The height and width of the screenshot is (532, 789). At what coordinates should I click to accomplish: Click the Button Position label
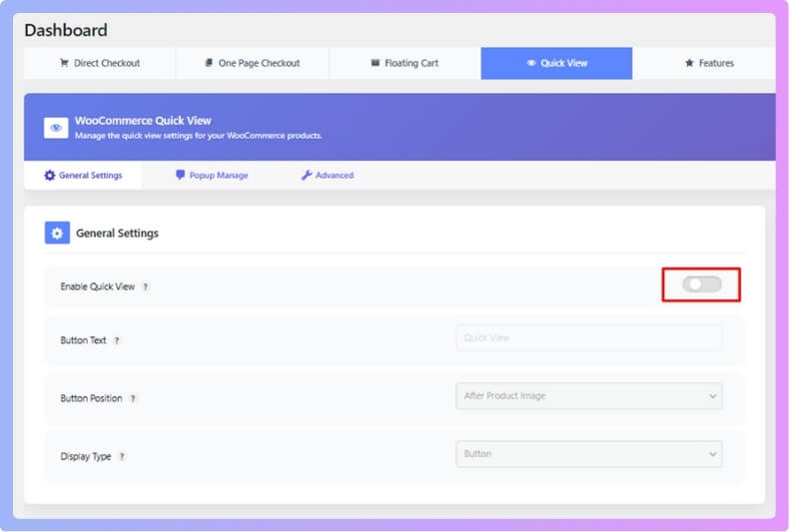pos(91,398)
